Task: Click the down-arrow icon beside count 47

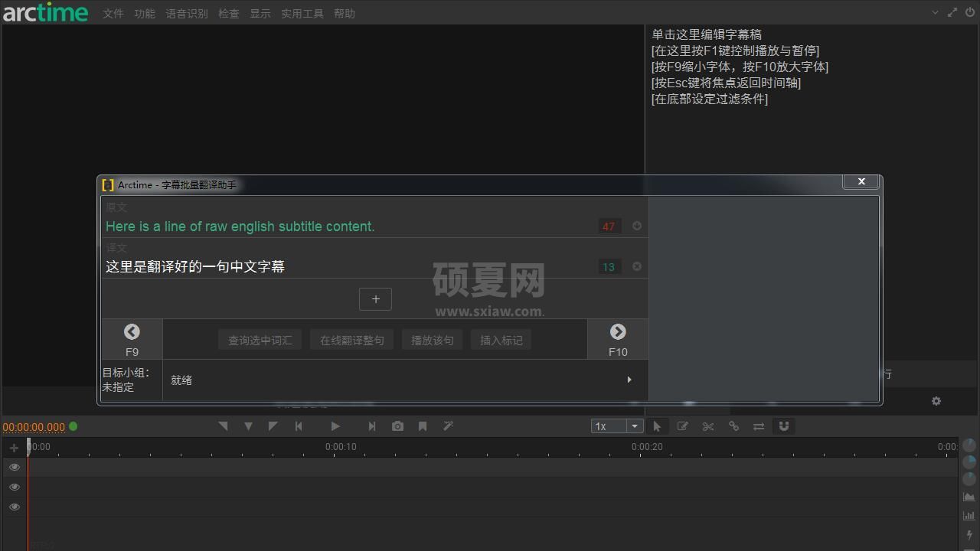Action: click(x=637, y=226)
